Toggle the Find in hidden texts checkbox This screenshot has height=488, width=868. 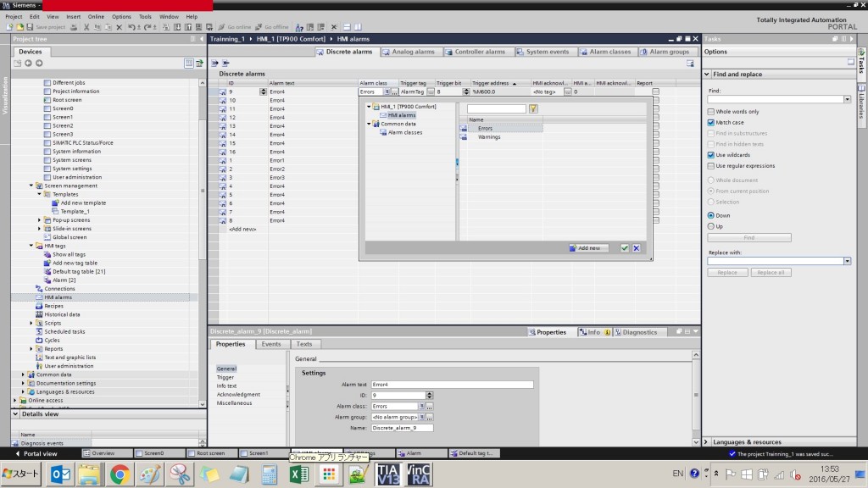[711, 144]
